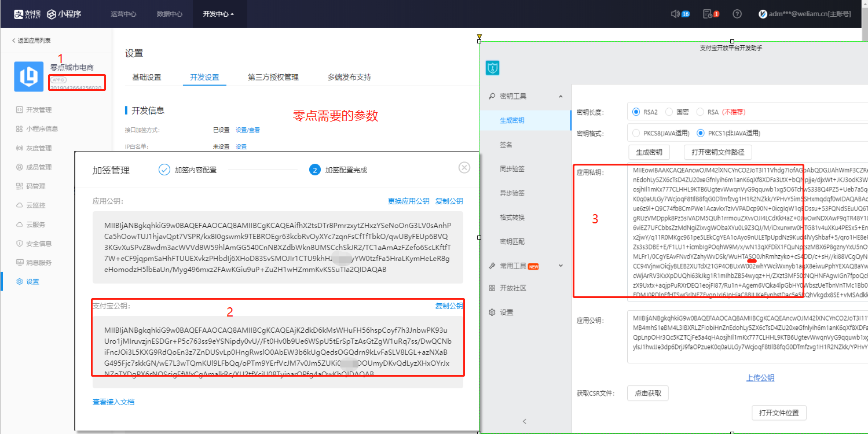Switch to the 多端发布支持 tab
This screenshot has width=868, height=434.
tap(349, 77)
